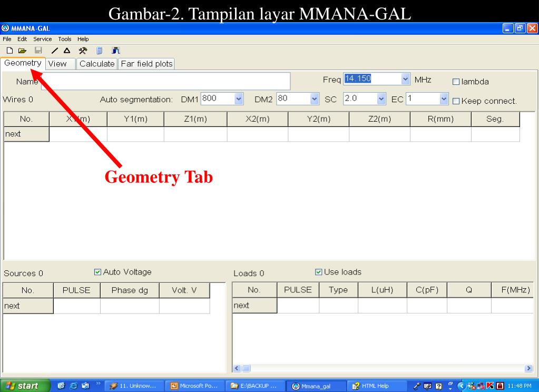Click the loads table scrollbar left arrow

(x=237, y=368)
